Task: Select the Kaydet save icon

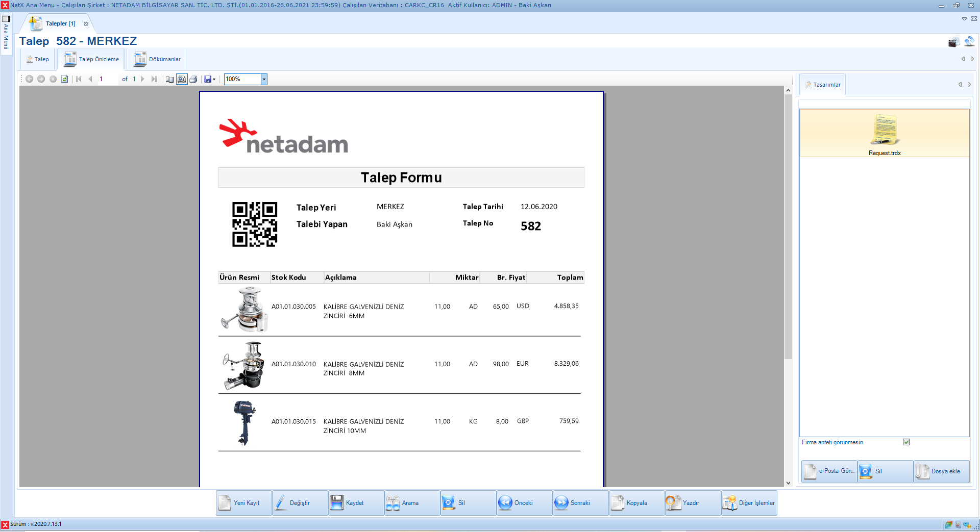Action: (337, 502)
